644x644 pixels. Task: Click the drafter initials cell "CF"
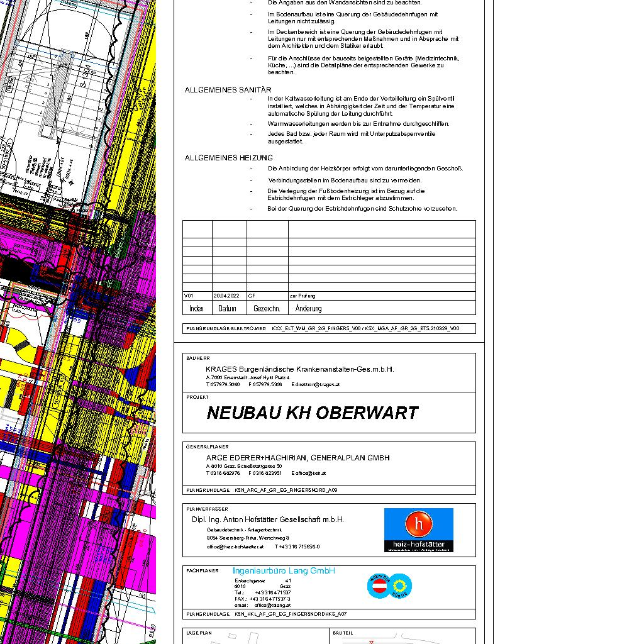(252, 296)
